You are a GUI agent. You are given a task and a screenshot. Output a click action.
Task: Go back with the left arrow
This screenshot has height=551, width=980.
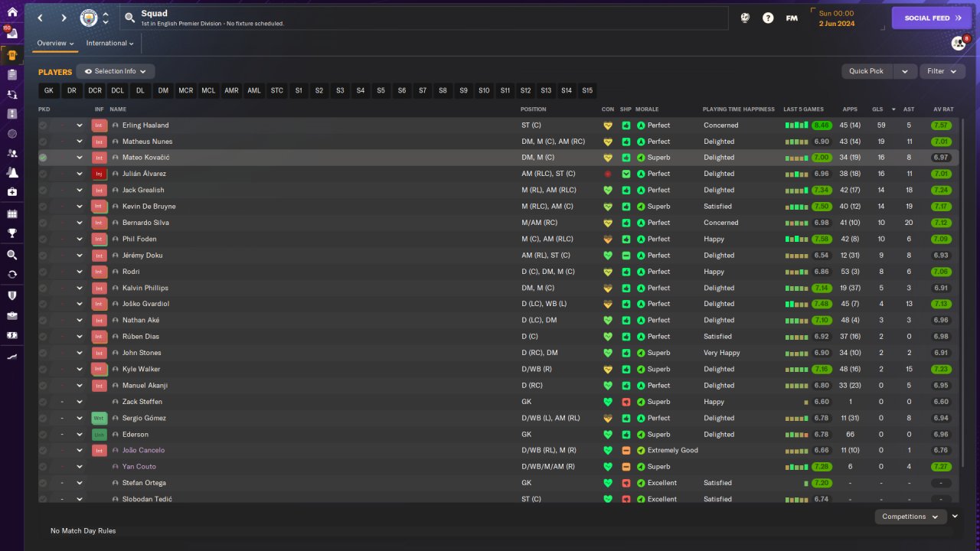tap(41, 18)
